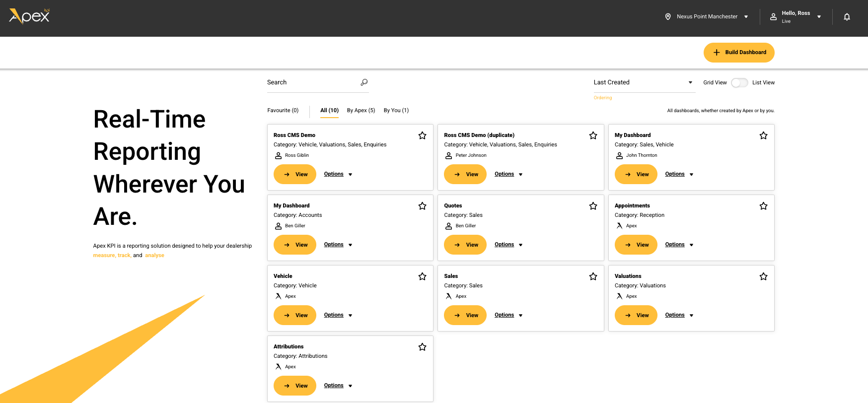Expand Options on the Sales card
Screen dimensions: 868x403
click(508, 315)
